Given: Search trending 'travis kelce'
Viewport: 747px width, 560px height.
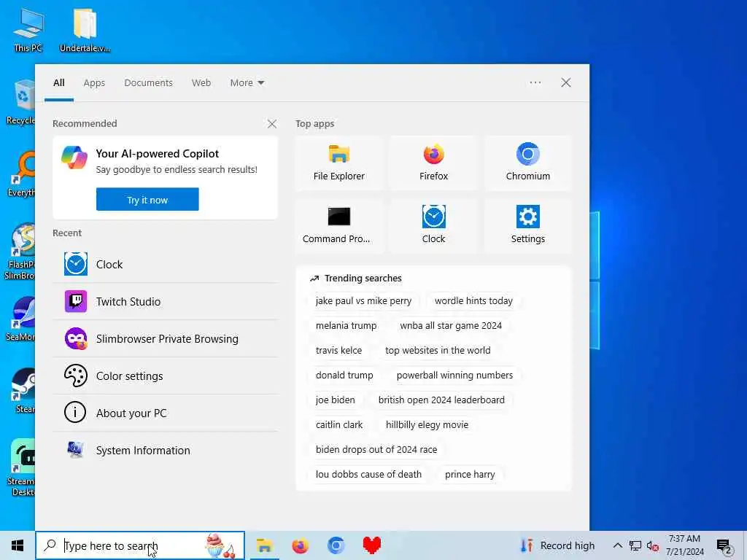Looking at the screenshot, I should tap(338, 351).
